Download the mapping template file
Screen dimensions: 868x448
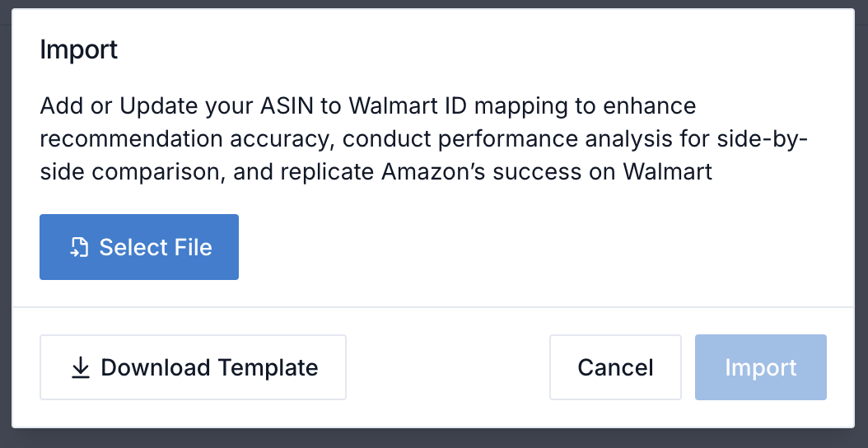[x=193, y=367]
